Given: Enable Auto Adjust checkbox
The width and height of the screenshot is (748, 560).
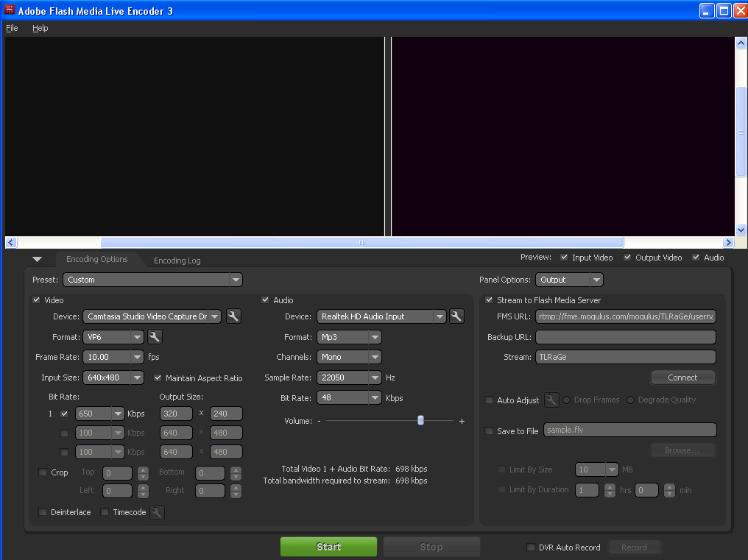Looking at the screenshot, I should (489, 400).
